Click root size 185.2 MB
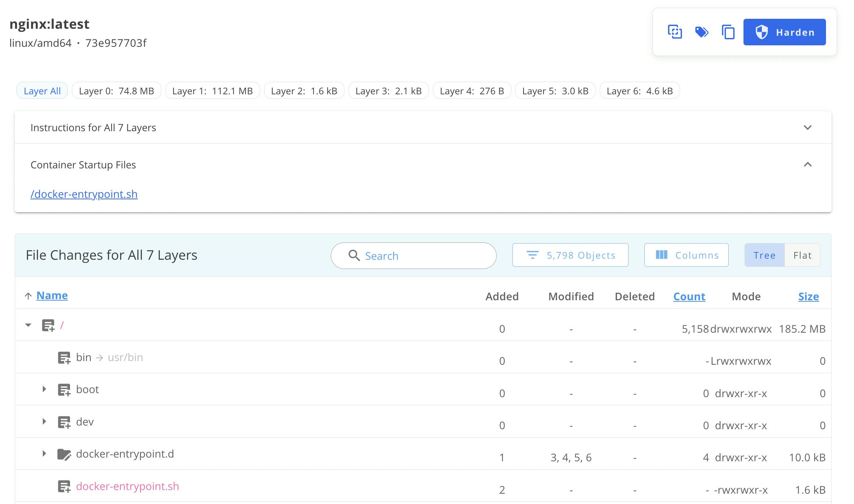This screenshot has width=854, height=504. (802, 329)
